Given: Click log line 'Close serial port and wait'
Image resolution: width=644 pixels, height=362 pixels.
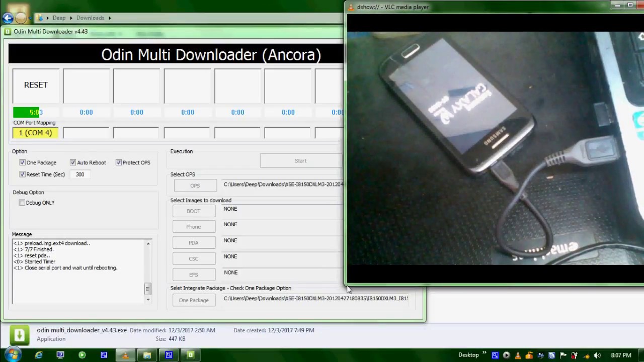Looking at the screenshot, I should pyautogui.click(x=65, y=268).
